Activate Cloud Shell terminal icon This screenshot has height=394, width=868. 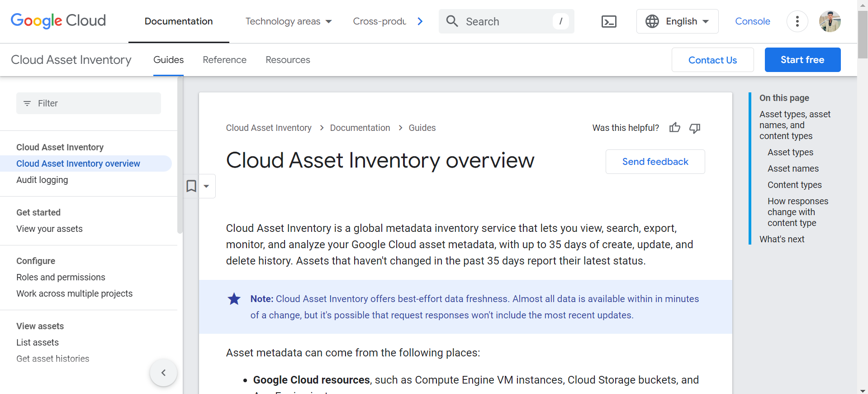(x=609, y=21)
